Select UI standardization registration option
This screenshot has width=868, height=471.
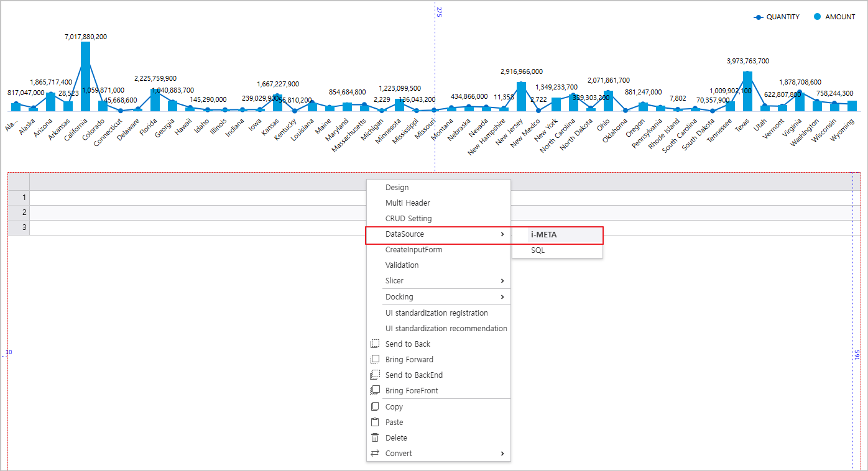(x=436, y=313)
